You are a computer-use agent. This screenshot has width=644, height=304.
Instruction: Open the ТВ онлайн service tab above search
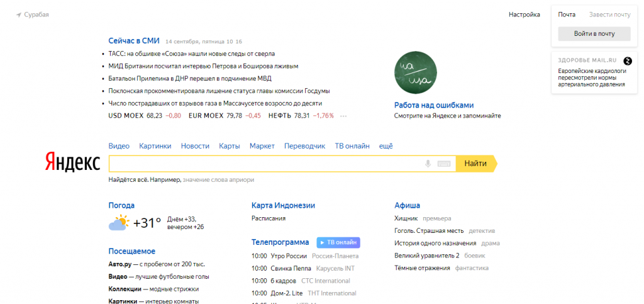tap(352, 146)
